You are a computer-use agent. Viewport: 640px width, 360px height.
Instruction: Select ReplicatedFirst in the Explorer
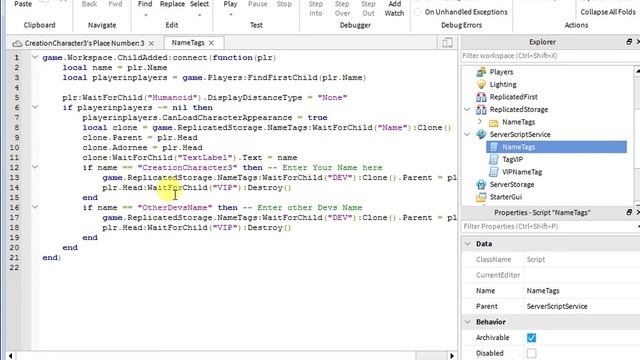point(513,97)
